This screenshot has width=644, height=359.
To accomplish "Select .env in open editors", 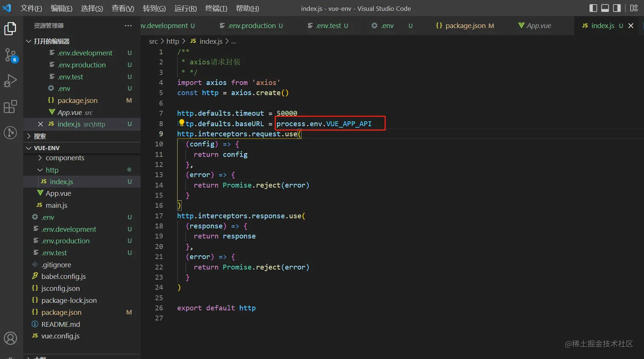I will tap(82, 88).
